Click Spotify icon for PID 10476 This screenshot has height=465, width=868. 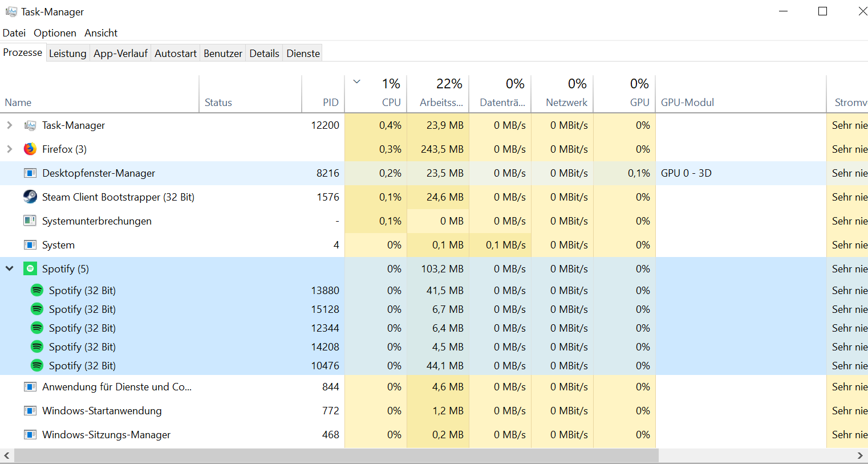pos(37,365)
